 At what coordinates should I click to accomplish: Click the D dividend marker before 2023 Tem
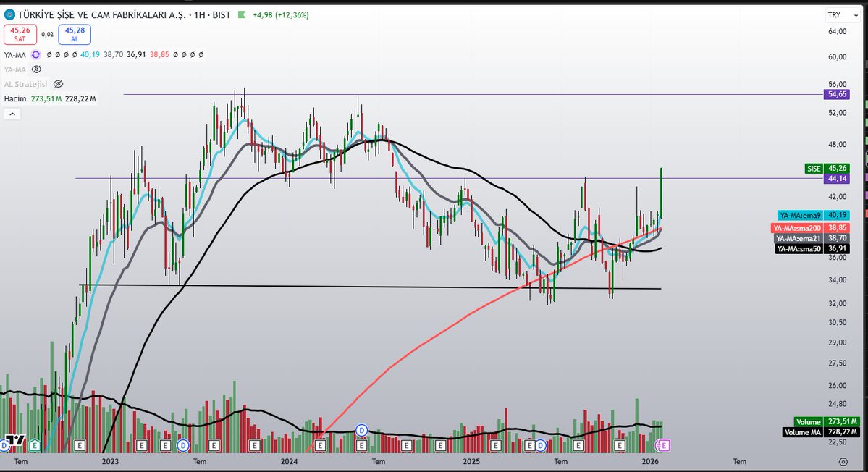pyautogui.click(x=182, y=445)
